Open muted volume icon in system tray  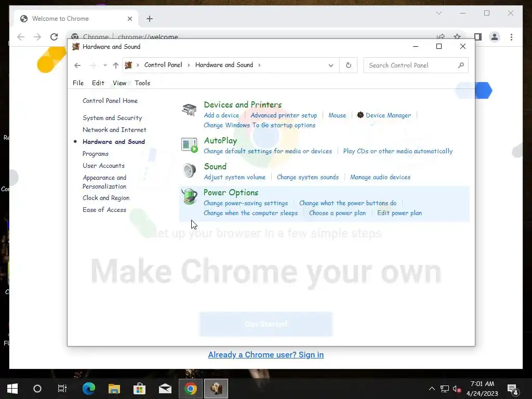(457, 389)
